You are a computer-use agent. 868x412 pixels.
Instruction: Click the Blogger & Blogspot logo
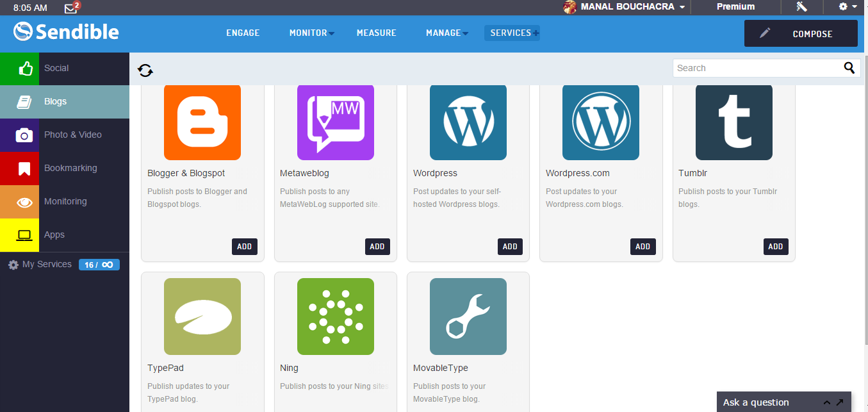202,122
